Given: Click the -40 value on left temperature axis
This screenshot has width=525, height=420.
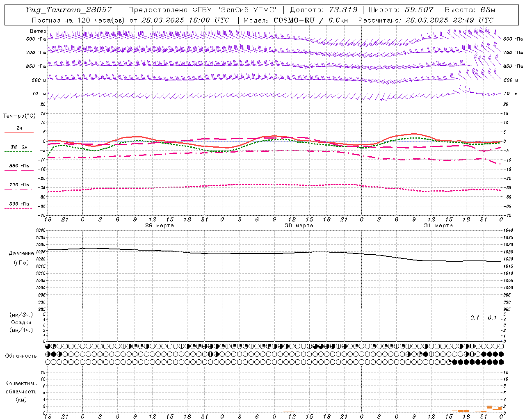Looking at the screenshot, I should 42,215.
